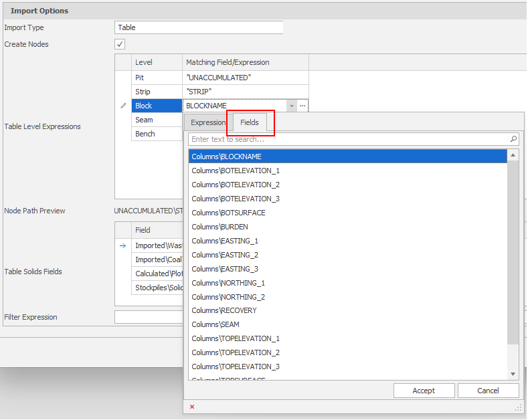Select the Seam level row

(144, 120)
